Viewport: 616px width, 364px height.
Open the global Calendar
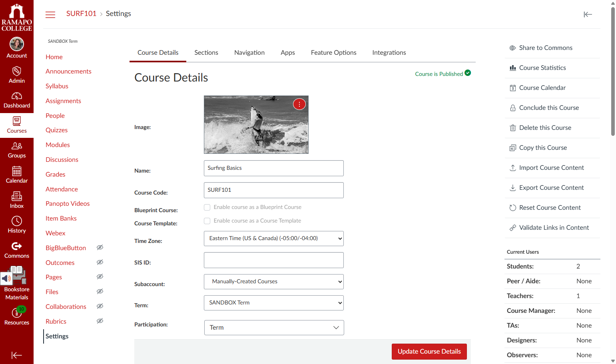coord(17,175)
